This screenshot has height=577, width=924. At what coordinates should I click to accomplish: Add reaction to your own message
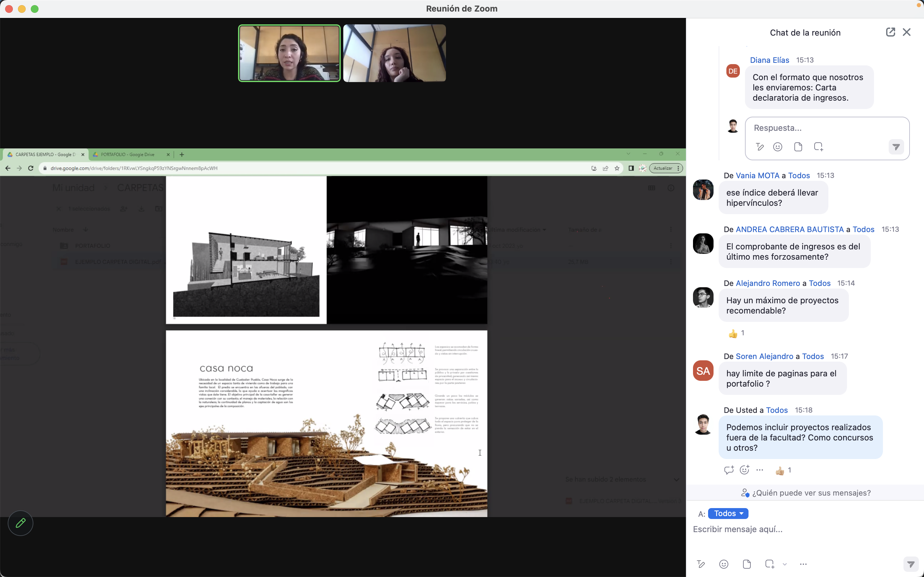pyautogui.click(x=744, y=470)
